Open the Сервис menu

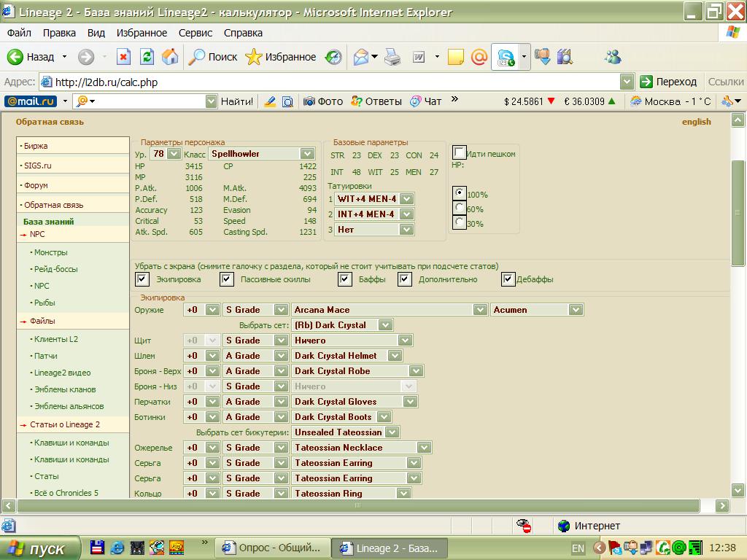click(x=195, y=33)
